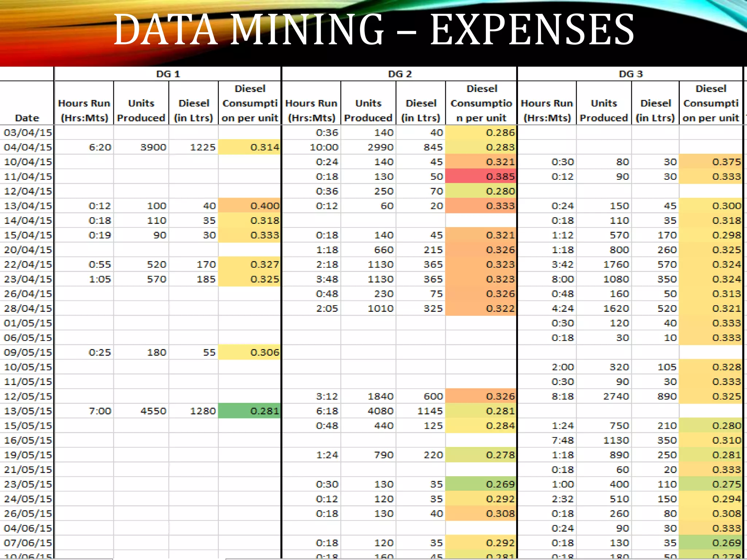747x560 pixels.
Task: Click the slide title Data Mining – Expenses
Action: pyautogui.click(x=373, y=30)
